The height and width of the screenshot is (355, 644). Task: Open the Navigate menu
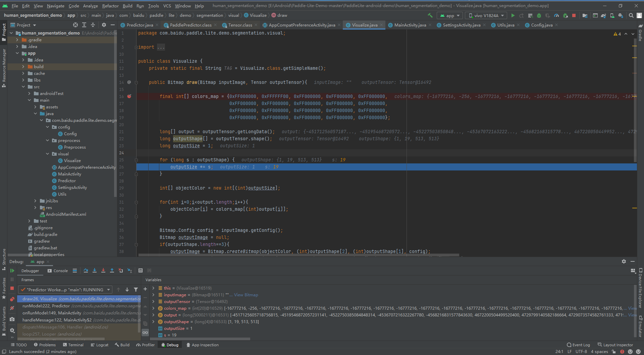tap(55, 6)
